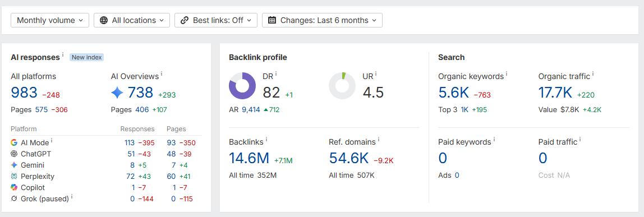This screenshot has height=217, width=644.
Task: Open the Monthly volume dropdown
Action: 50,20
